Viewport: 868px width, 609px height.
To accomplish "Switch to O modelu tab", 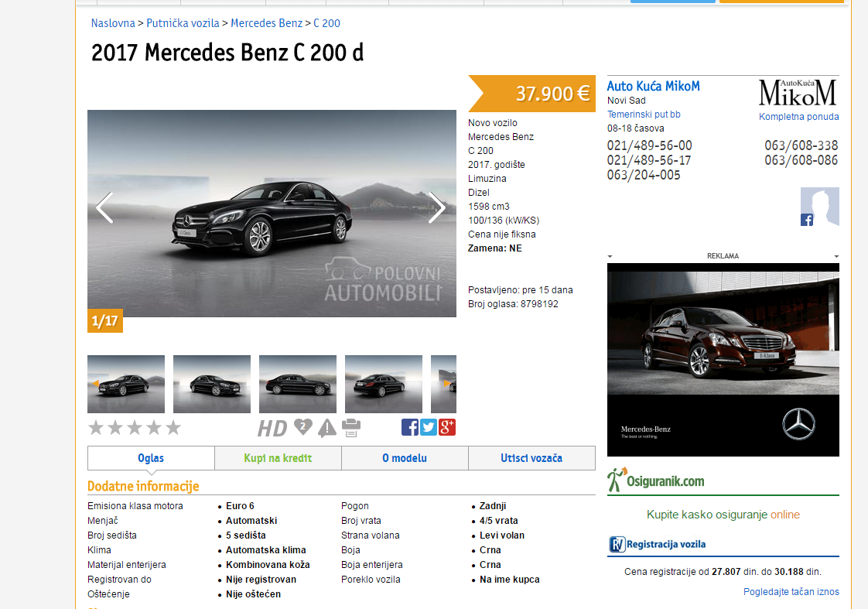I will [405, 458].
